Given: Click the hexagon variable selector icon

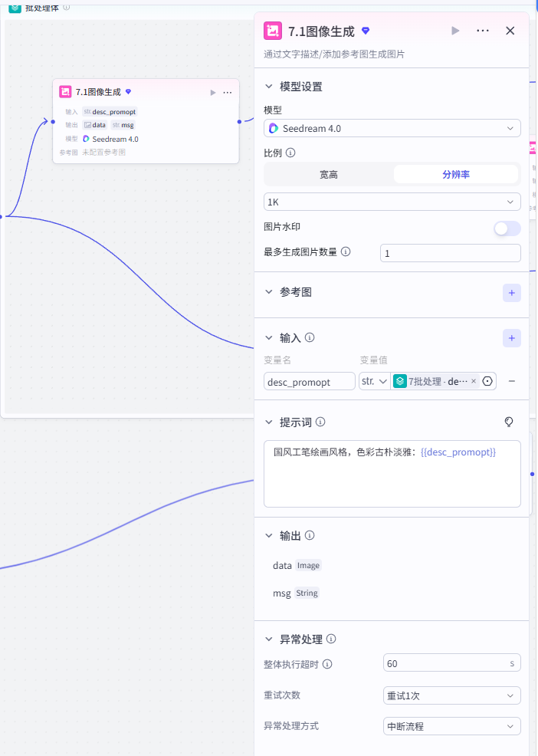Looking at the screenshot, I should (487, 381).
